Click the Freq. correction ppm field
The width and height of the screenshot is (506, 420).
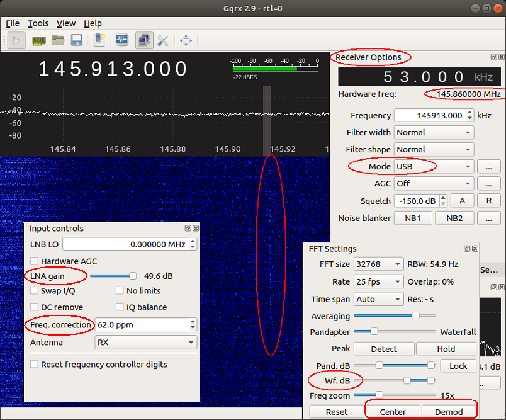142,325
